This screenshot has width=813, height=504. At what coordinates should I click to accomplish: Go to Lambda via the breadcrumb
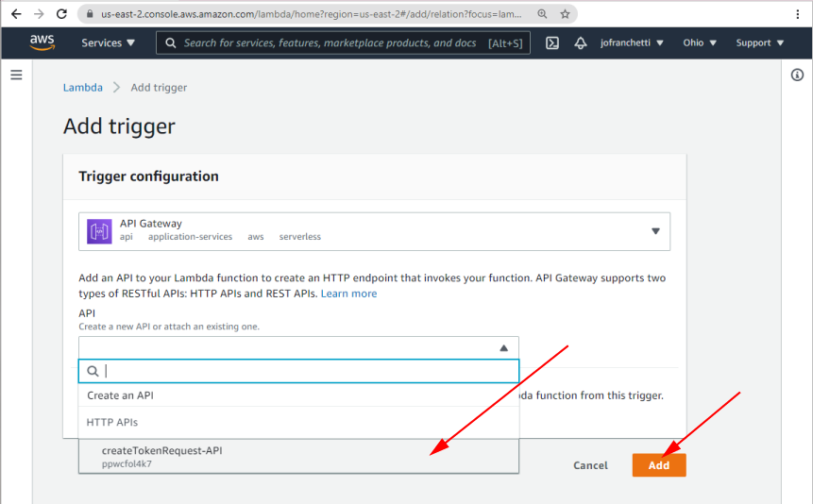click(83, 88)
